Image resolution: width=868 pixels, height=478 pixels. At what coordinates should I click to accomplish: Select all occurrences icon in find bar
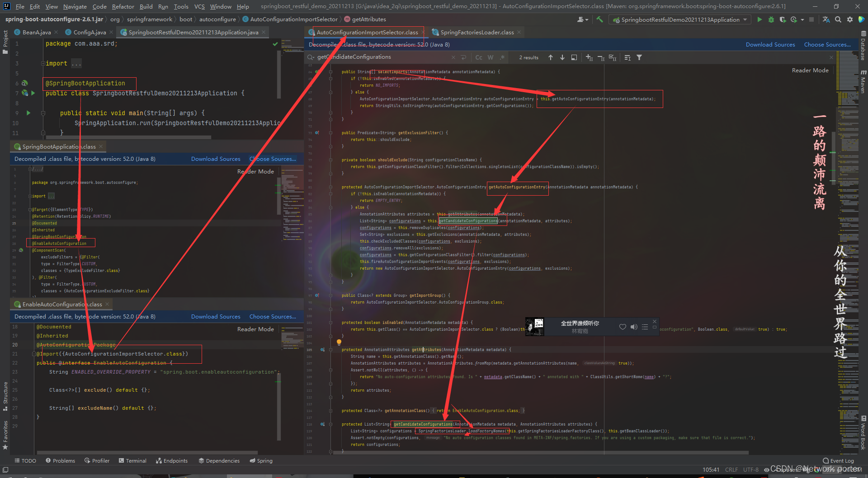coord(613,57)
